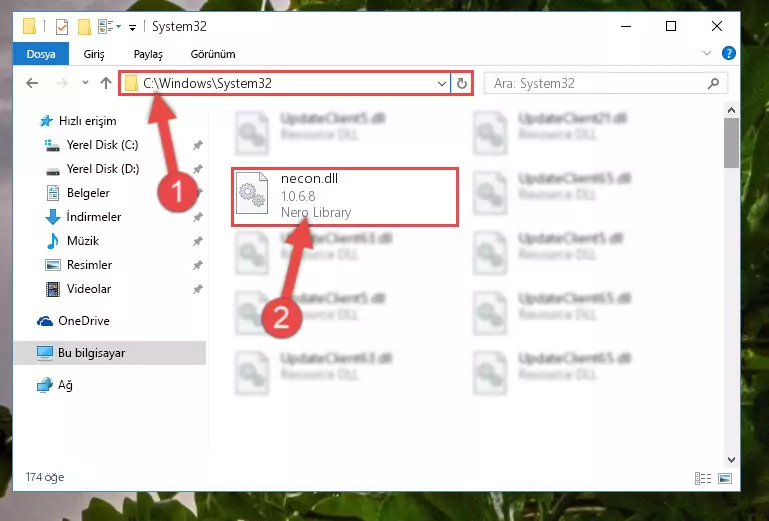769x521 pixels.
Task: Open the Paylaş ribbon tab
Action: (148, 54)
